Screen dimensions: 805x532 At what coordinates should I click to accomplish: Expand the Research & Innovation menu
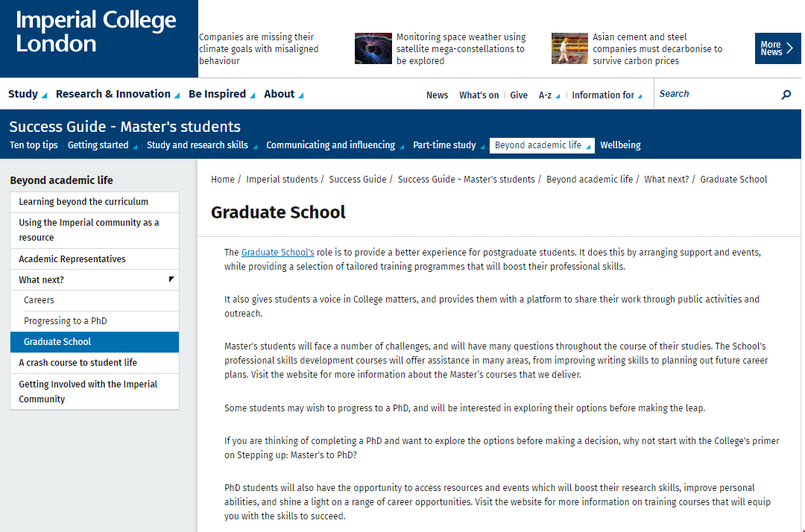point(117,94)
